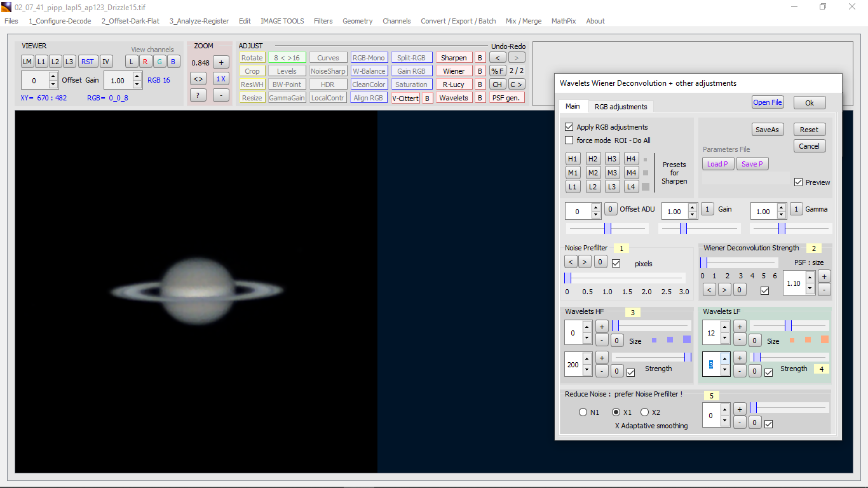Image resolution: width=868 pixels, height=488 pixels.
Task: Click the Wavelets LF Size 12 spinner up arrow
Action: click(x=725, y=327)
